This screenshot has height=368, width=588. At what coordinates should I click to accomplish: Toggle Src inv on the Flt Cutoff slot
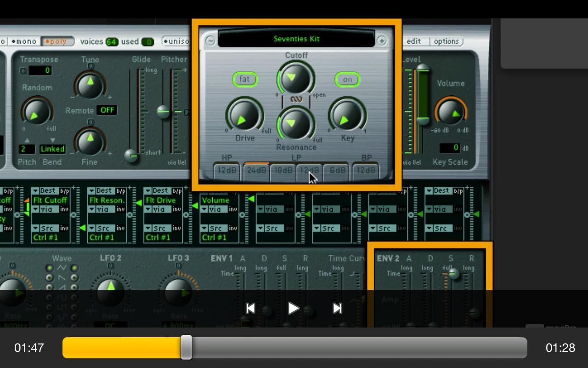tap(64, 228)
